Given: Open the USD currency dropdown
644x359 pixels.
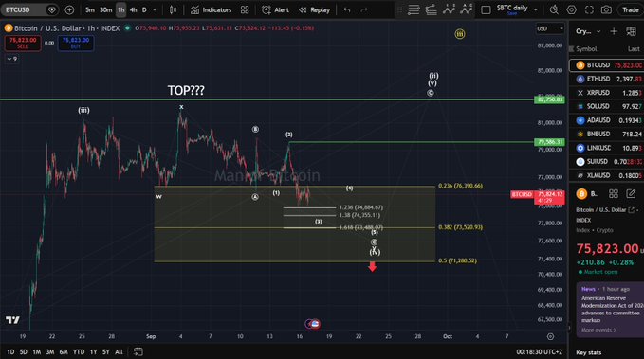Looking at the screenshot, I should click(550, 28).
